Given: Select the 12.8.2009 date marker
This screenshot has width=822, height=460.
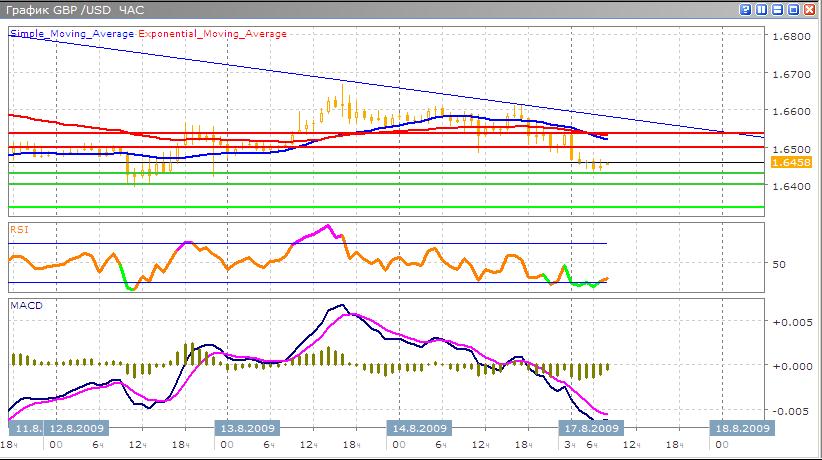Looking at the screenshot, I should 79,428.
